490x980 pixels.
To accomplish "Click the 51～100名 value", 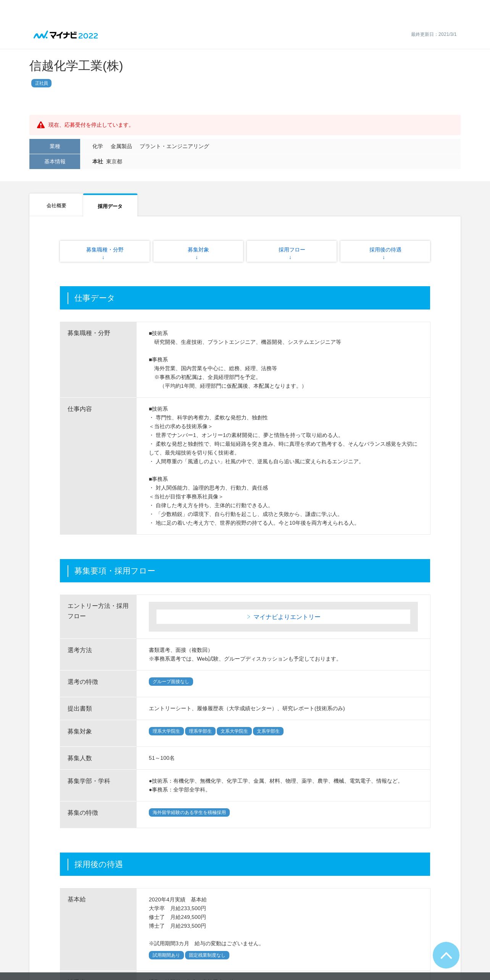I will coord(162,758).
